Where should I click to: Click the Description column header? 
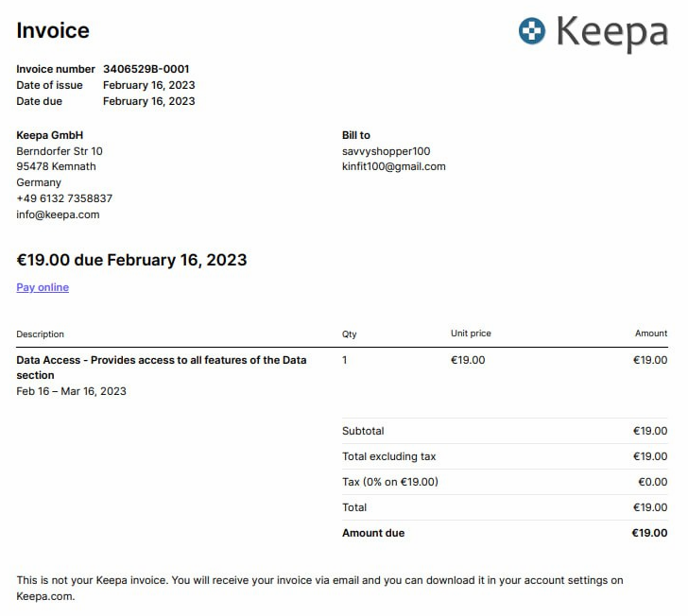[40, 334]
